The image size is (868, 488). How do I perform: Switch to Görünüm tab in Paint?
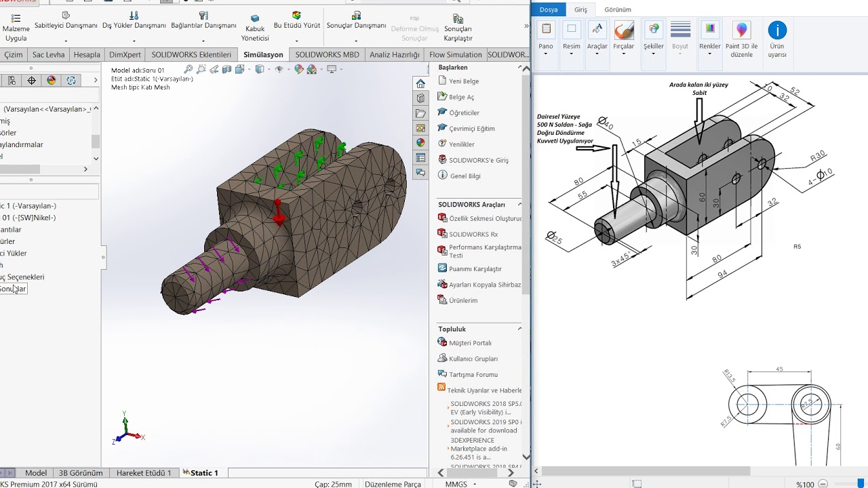pos(618,9)
